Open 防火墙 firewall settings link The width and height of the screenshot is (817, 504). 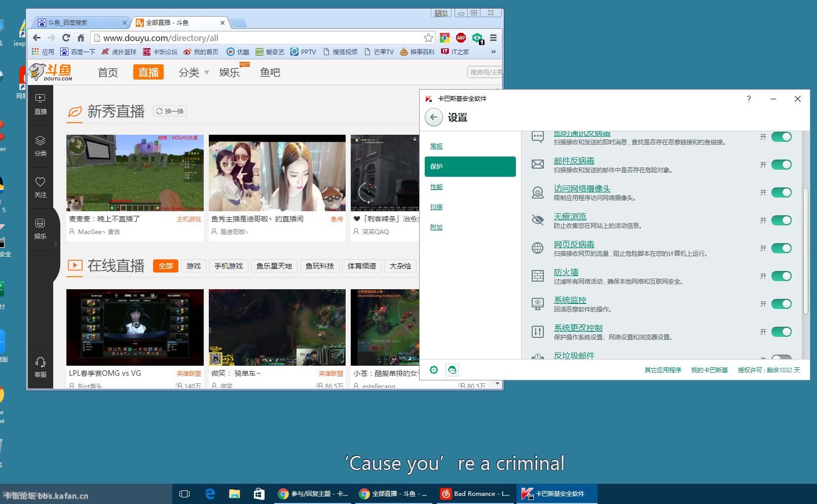click(566, 272)
